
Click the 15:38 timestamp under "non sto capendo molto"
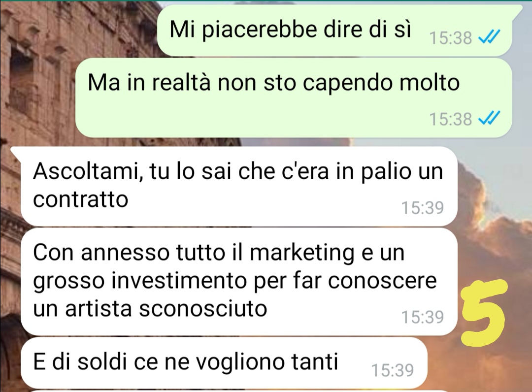coord(451,119)
